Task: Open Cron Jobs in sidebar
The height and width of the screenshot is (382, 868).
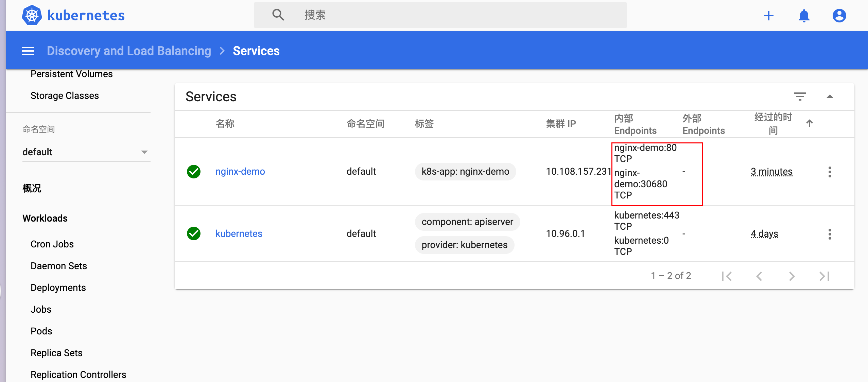Action: tap(52, 244)
